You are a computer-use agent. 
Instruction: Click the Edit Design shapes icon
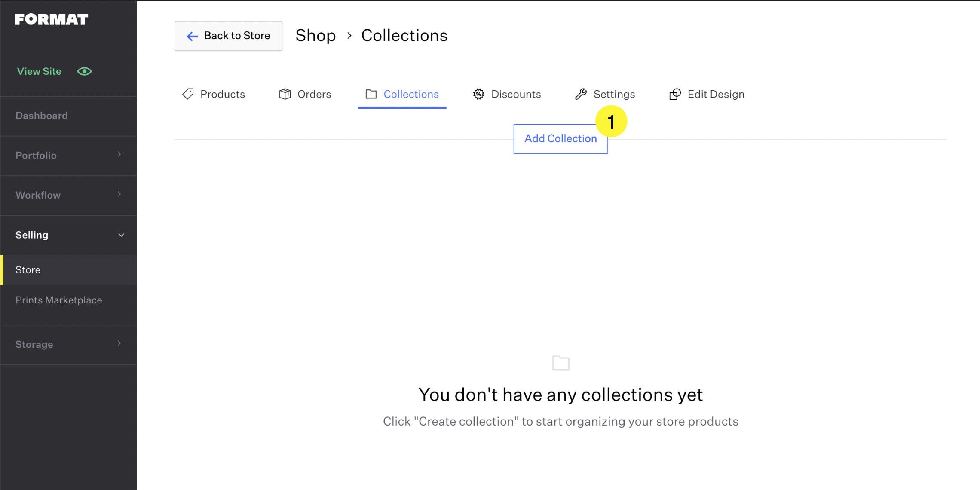coord(675,94)
